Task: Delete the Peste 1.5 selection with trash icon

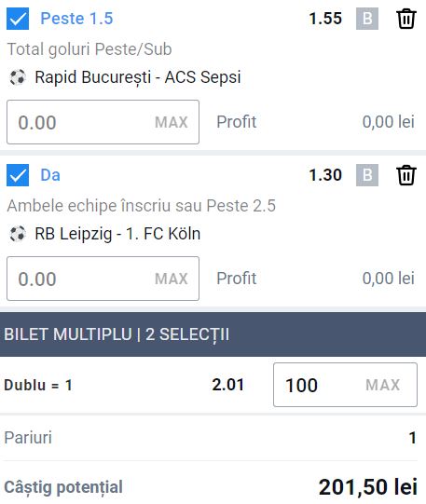Action: coord(406,19)
